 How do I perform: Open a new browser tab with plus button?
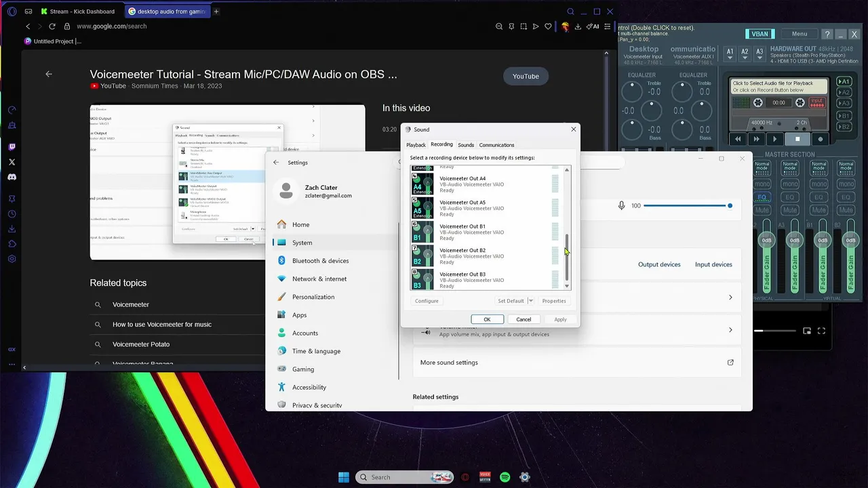(216, 12)
